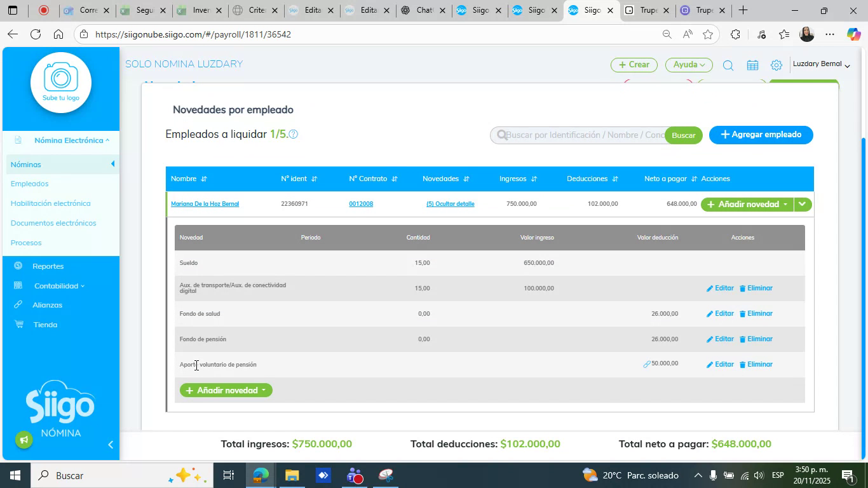Open Reportes in sidebar
Screen dimensions: 868x488
[48, 266]
